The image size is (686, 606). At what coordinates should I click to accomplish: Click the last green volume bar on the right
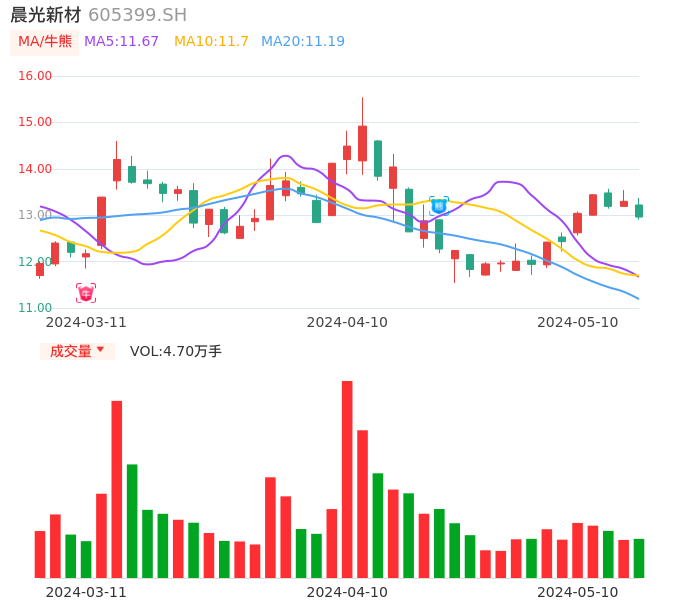pyautogui.click(x=638, y=558)
